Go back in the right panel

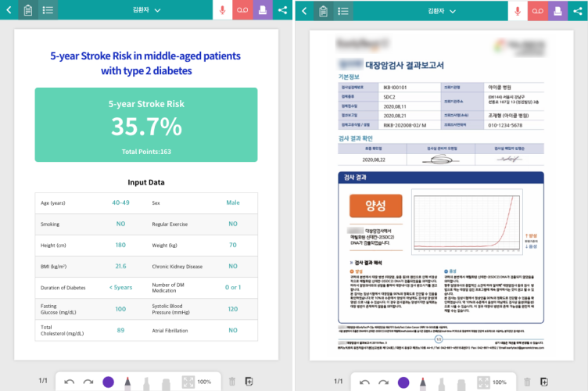click(304, 10)
